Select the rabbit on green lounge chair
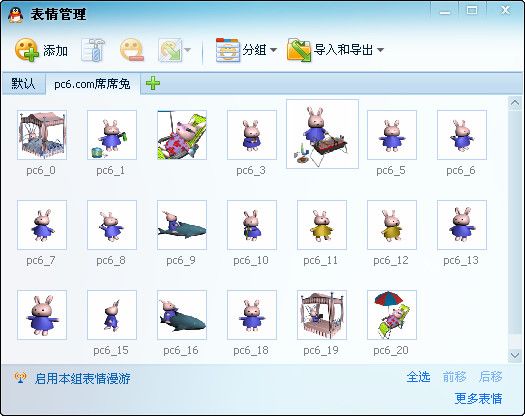This screenshot has width=525, height=416. pyautogui.click(x=182, y=135)
